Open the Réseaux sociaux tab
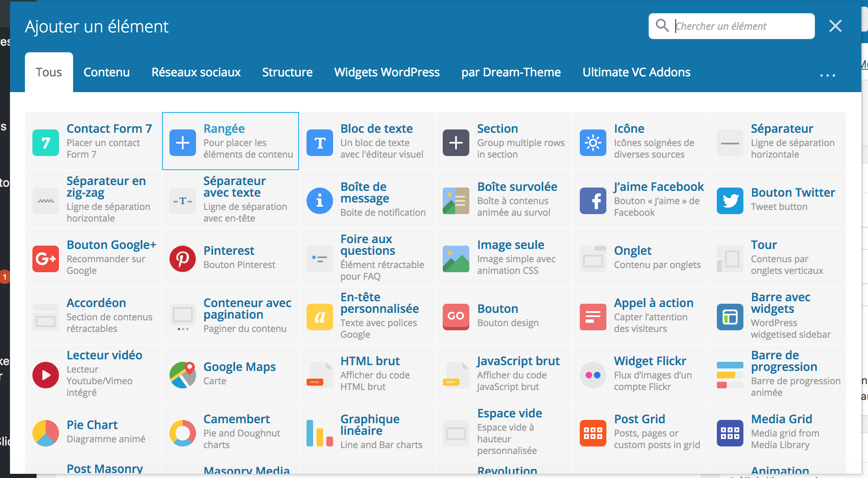The height and width of the screenshot is (478, 868). 196,72
